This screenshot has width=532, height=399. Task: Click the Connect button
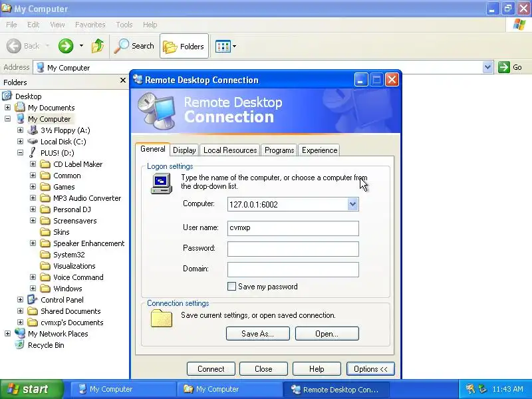pyautogui.click(x=211, y=369)
